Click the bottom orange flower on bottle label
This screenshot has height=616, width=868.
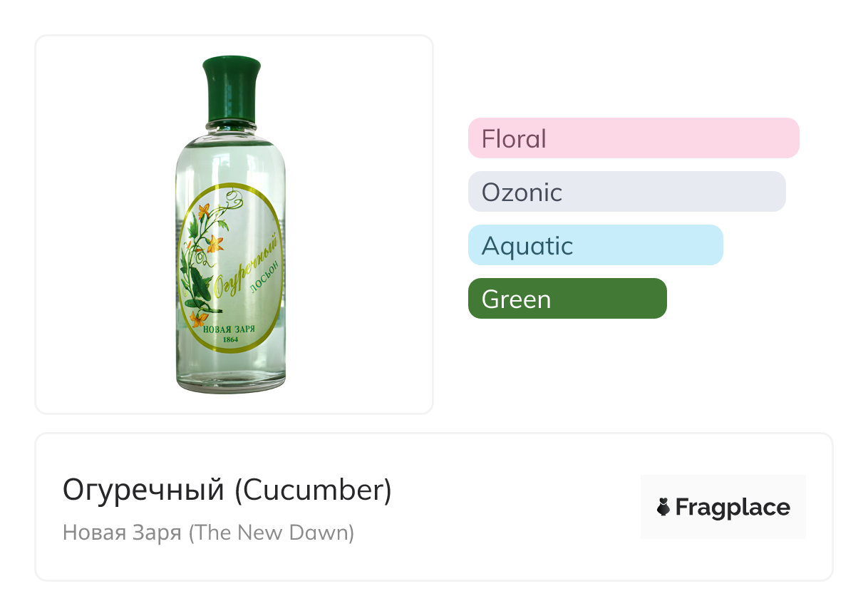[x=199, y=318]
